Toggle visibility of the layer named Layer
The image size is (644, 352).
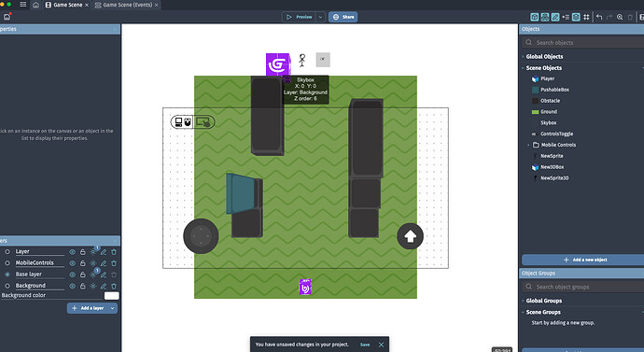coord(72,252)
